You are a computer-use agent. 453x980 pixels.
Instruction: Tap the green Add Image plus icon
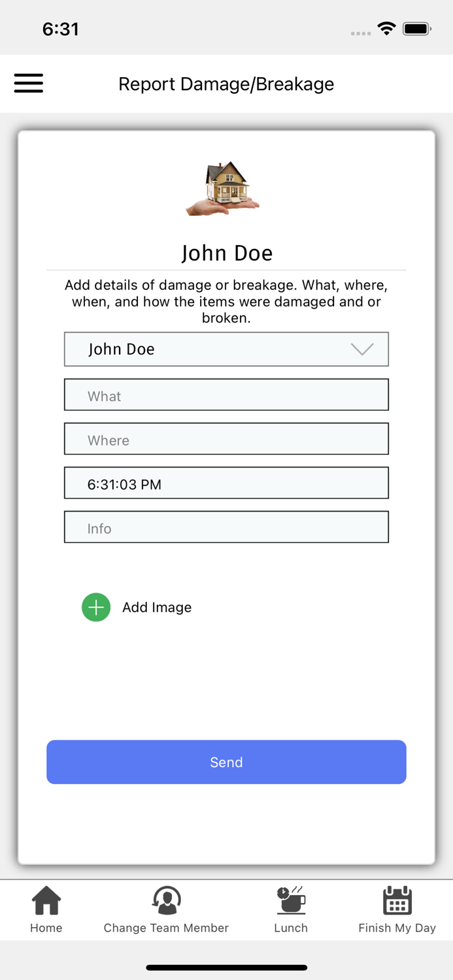click(x=95, y=607)
